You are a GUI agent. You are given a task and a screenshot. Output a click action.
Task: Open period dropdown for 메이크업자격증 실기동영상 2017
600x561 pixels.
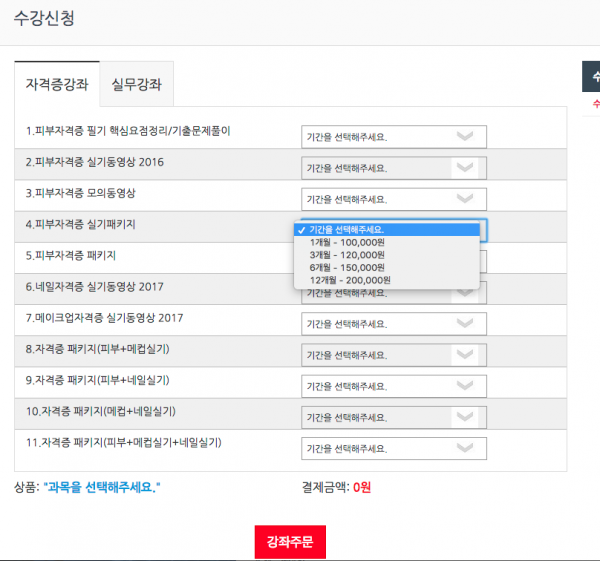[393, 324]
